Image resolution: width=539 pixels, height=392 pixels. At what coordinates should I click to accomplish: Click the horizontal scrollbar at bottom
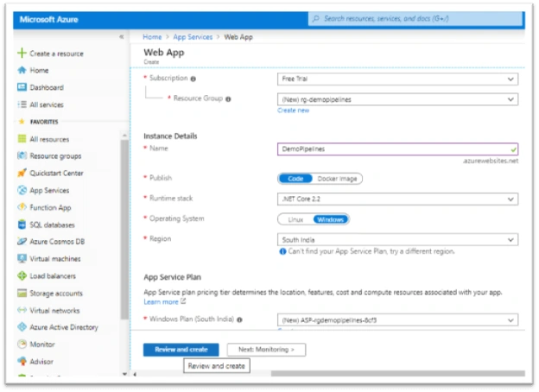[x=397, y=374]
